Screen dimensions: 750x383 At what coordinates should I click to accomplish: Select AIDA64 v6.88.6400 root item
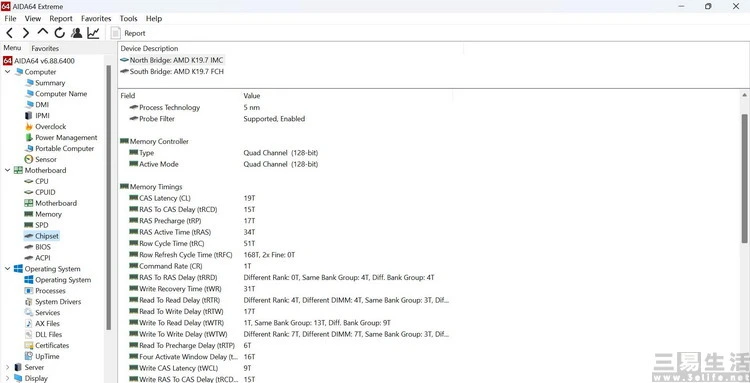pos(39,61)
